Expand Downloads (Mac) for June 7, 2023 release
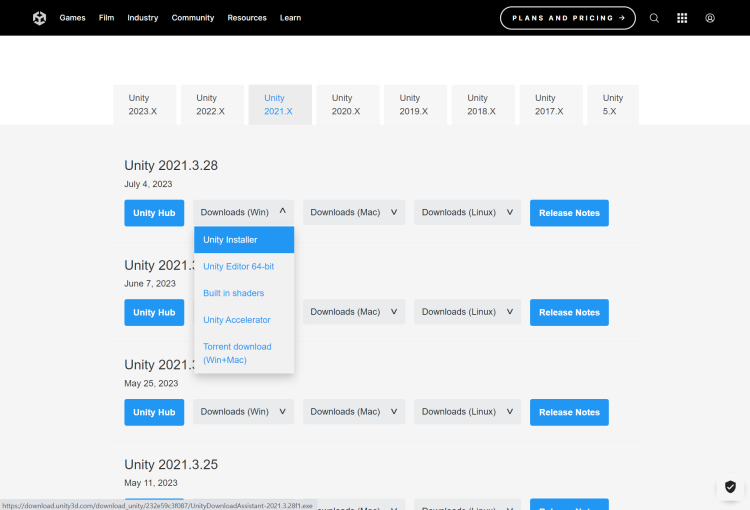 tap(354, 312)
